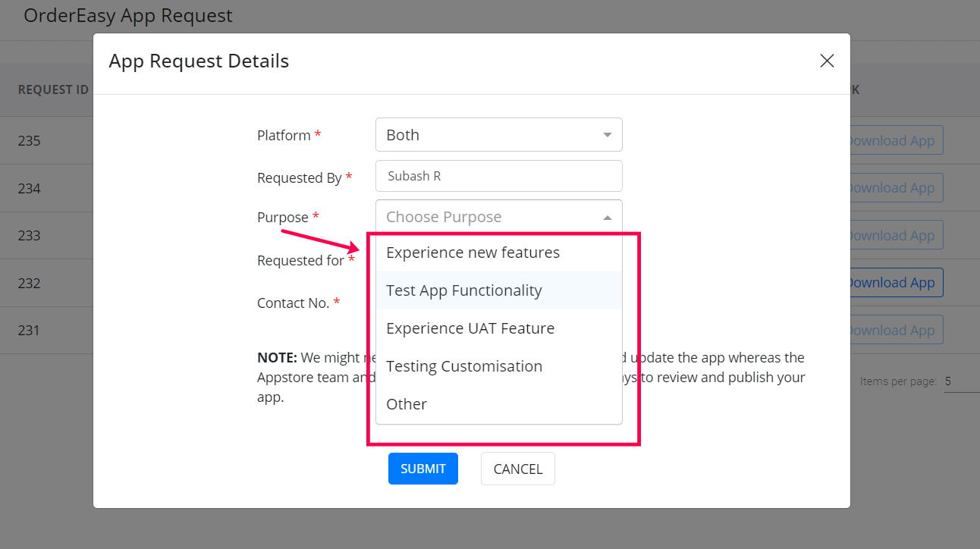This screenshot has width=980, height=549.
Task: Select the request ID 231 row
Action: (x=30, y=330)
